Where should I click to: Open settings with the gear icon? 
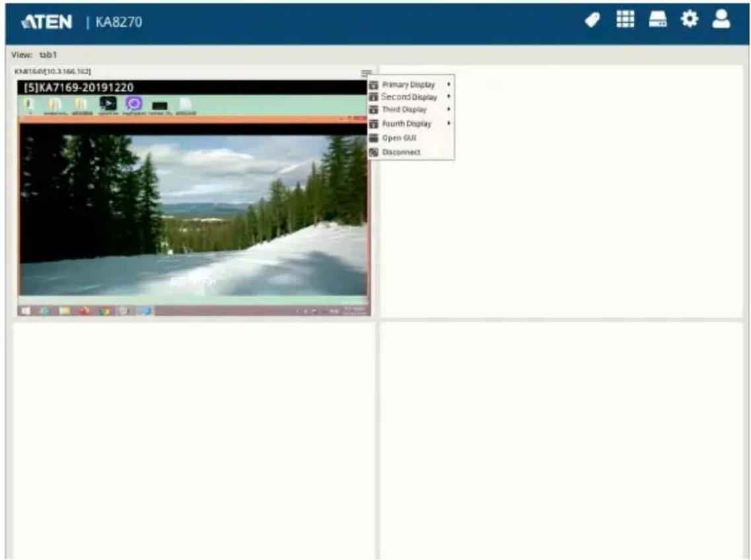point(689,20)
